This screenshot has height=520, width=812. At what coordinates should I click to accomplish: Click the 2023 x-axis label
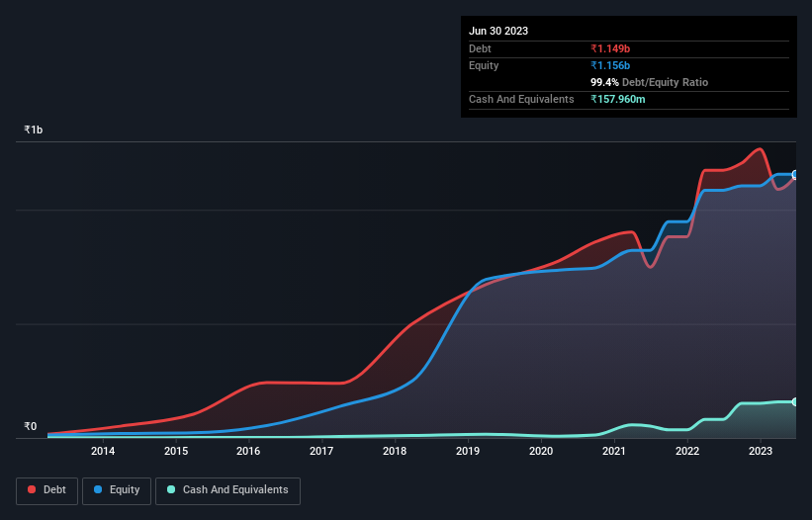pyautogui.click(x=761, y=451)
